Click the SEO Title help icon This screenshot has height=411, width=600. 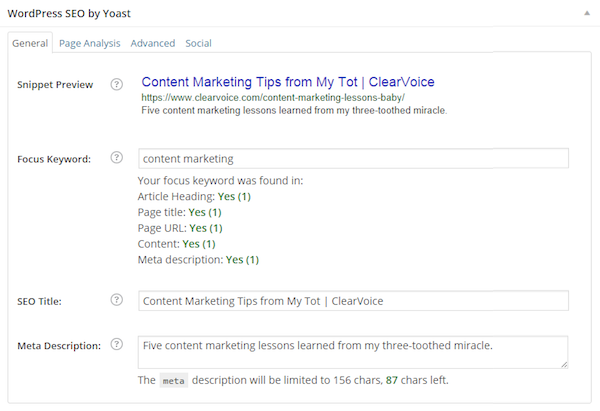(x=117, y=300)
